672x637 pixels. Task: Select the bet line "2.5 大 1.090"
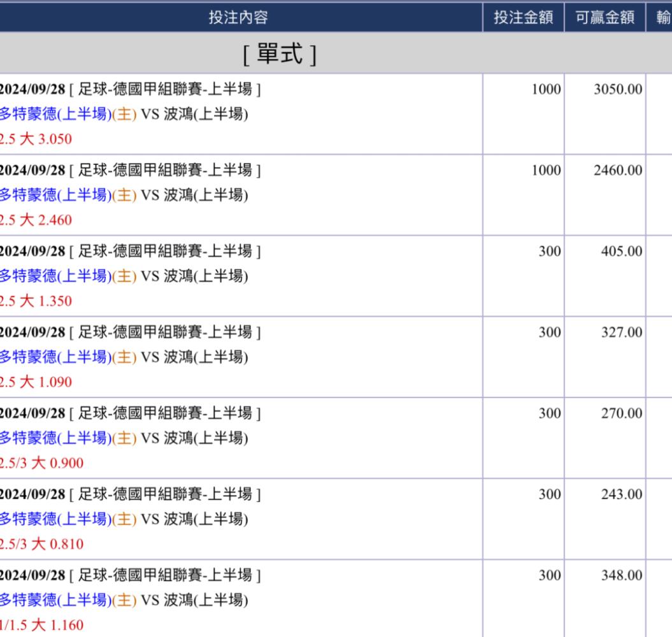click(36, 382)
